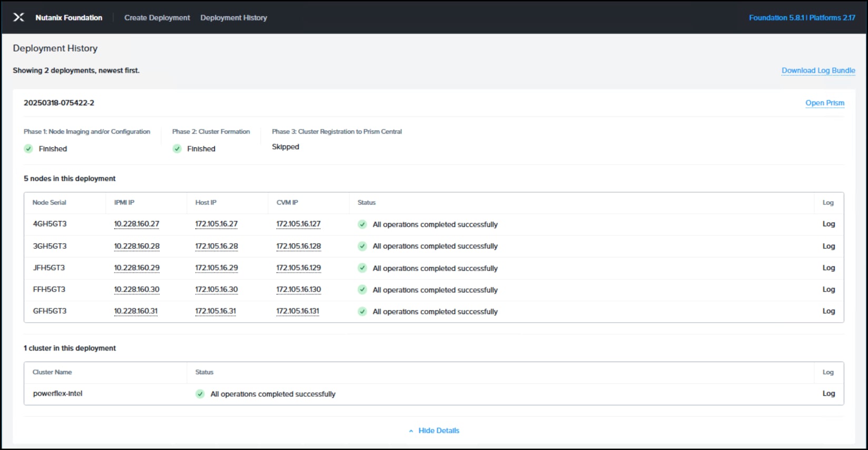The width and height of the screenshot is (868, 450).
Task: Open the Log for node 4GH5GT3
Action: [829, 224]
